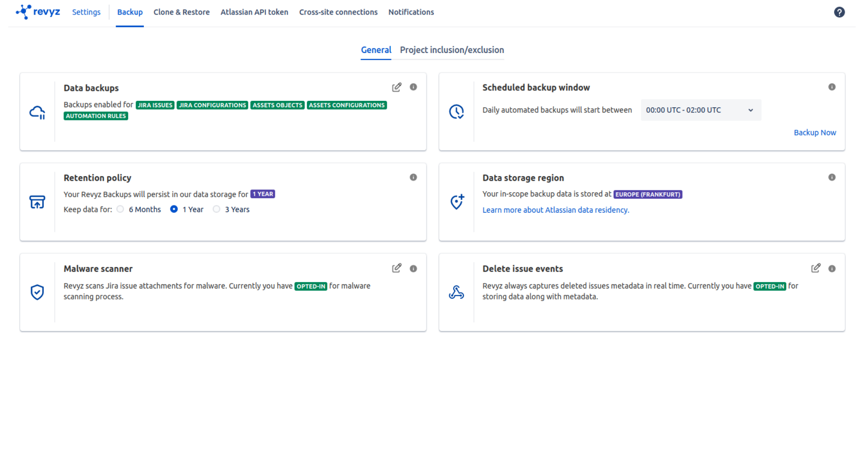Click the "Keep data for:" label
The image size is (868, 472).
(88, 210)
